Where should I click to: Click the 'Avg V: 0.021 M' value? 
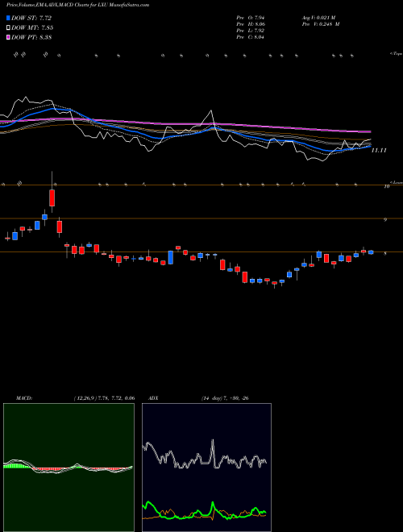(318, 18)
